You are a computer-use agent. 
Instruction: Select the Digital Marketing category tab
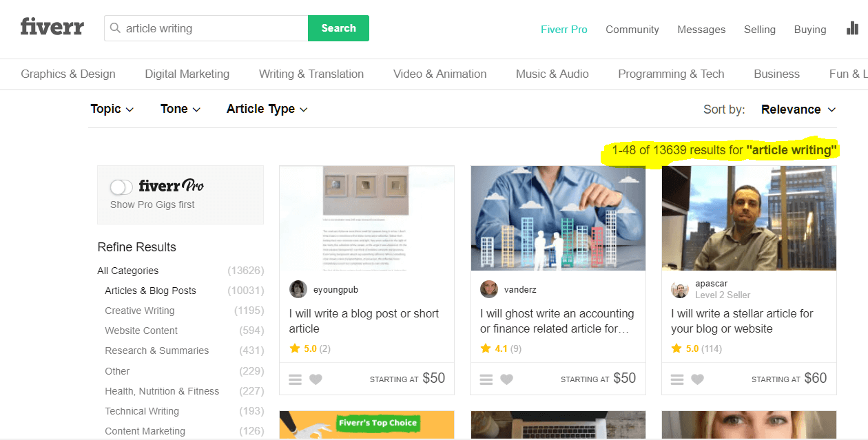pyautogui.click(x=187, y=74)
